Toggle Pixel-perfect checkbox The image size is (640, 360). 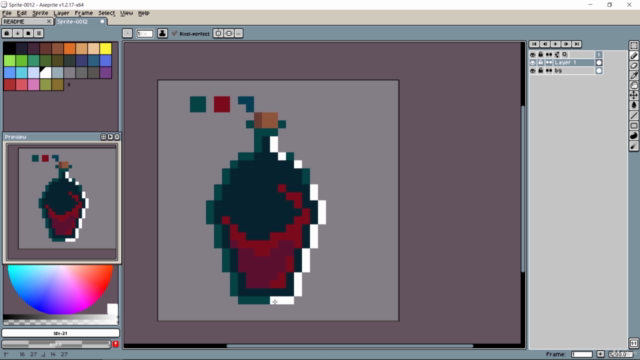pos(191,34)
